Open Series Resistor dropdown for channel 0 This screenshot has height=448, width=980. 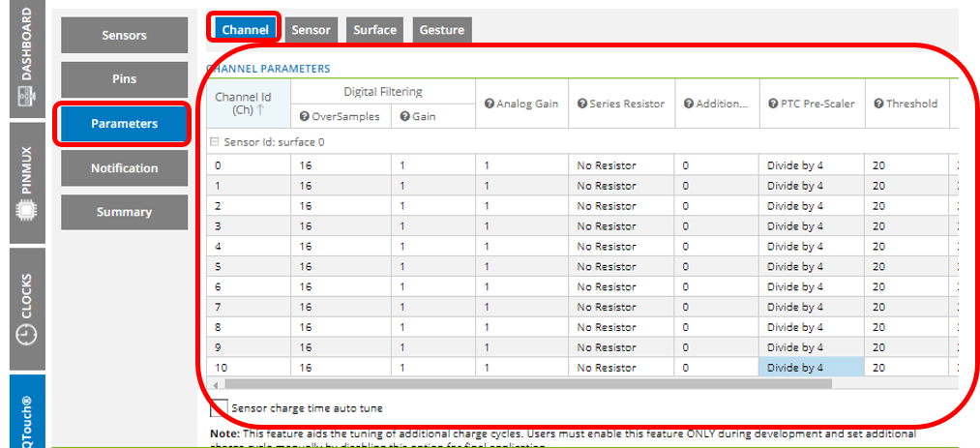coord(619,165)
